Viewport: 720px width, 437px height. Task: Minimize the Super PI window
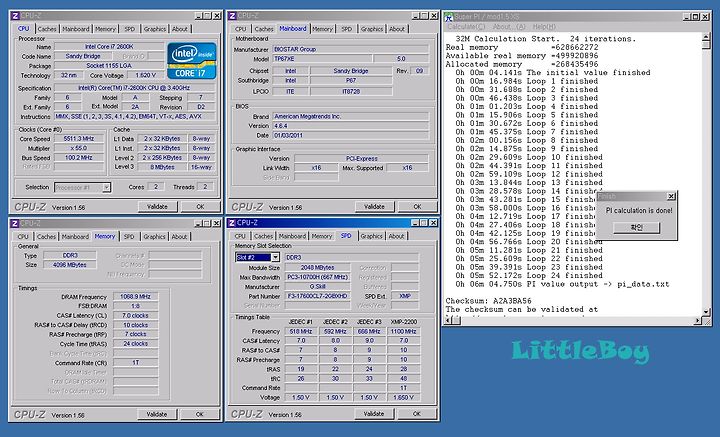click(686, 17)
